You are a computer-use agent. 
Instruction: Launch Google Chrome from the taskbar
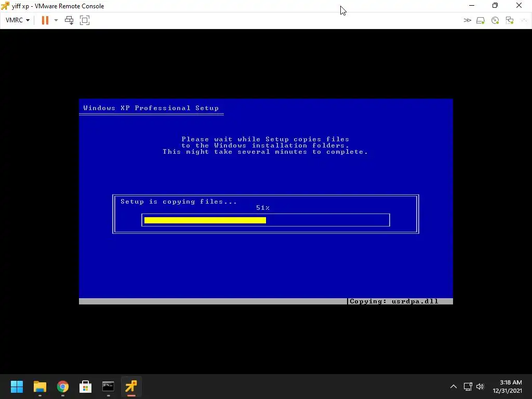coord(63,387)
